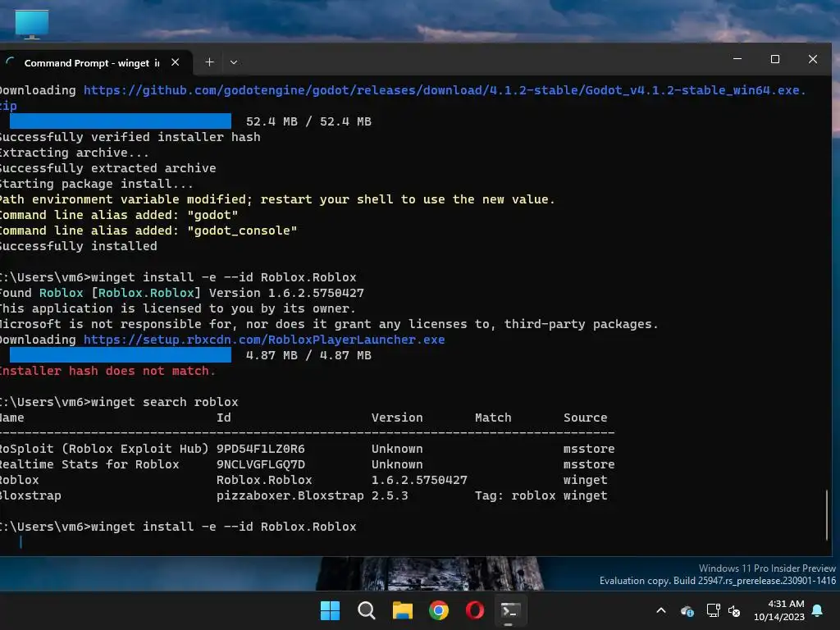The image size is (840, 630).
Task: Click the Godot 52.4 MB progress bar
Action: coord(121,121)
